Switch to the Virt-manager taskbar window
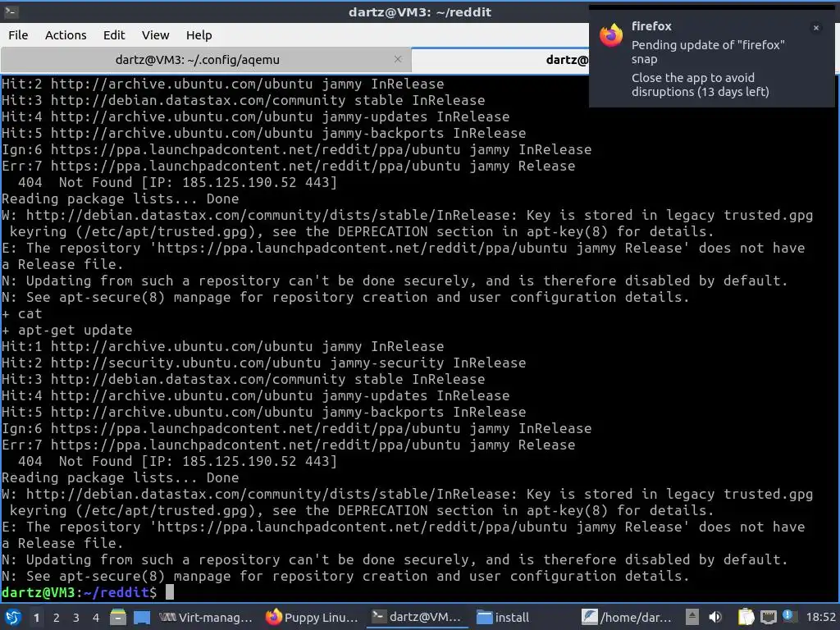The width and height of the screenshot is (840, 630). 206,617
